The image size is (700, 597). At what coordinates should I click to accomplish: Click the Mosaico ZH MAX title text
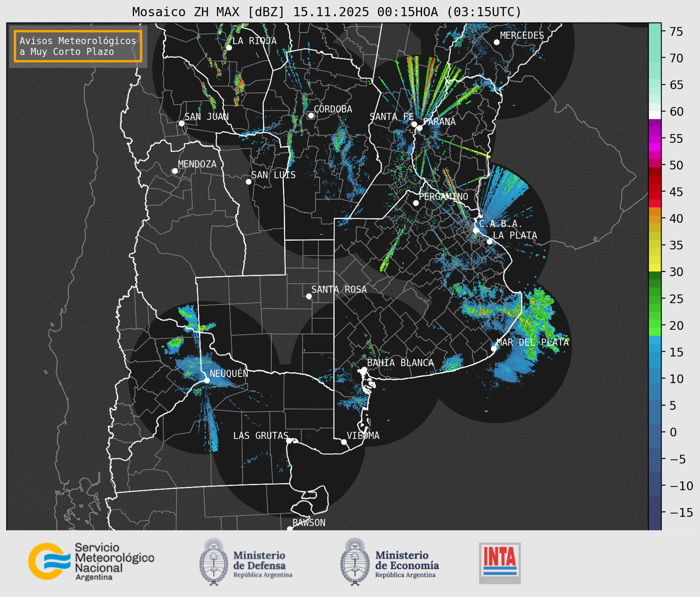click(x=326, y=12)
